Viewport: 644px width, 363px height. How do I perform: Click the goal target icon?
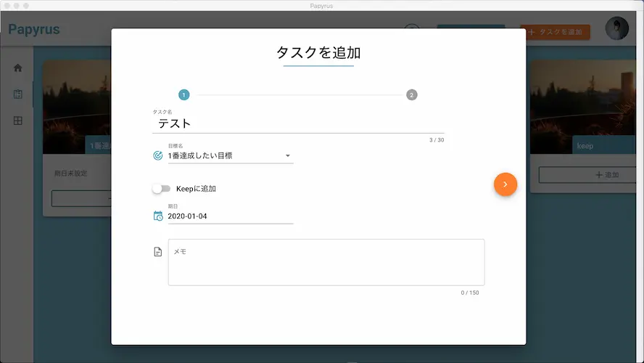[x=157, y=155]
